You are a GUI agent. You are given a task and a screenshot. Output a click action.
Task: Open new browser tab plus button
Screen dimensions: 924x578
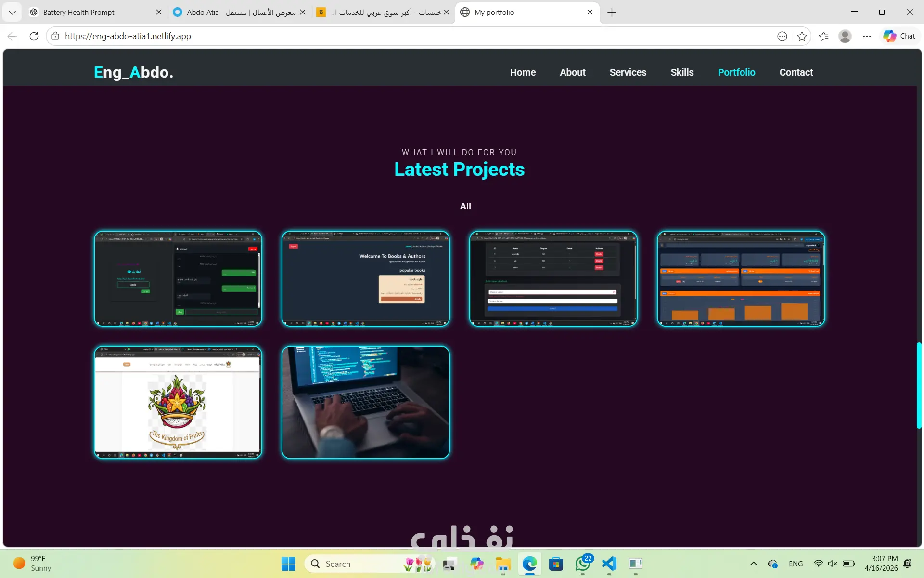(x=612, y=13)
